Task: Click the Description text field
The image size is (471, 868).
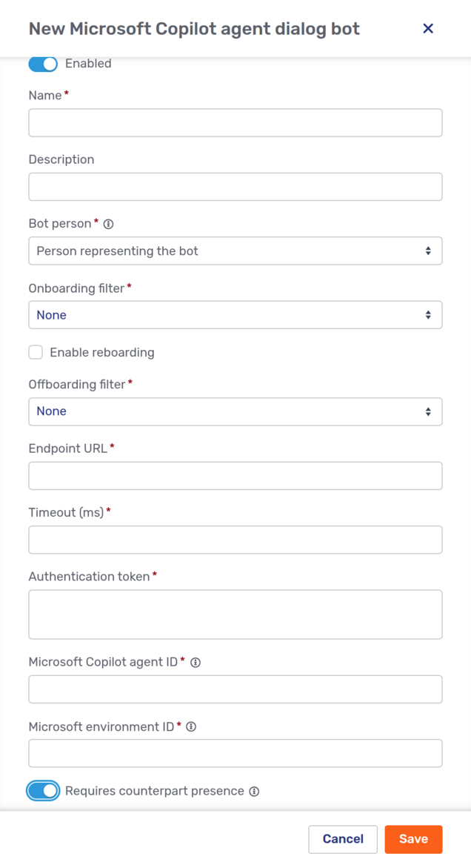Action: 235,186
